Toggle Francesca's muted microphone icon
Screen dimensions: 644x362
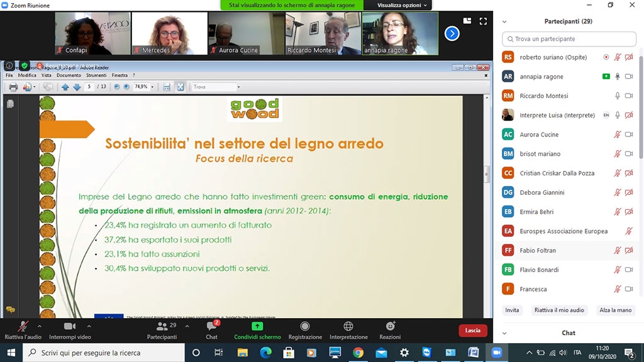618,289
